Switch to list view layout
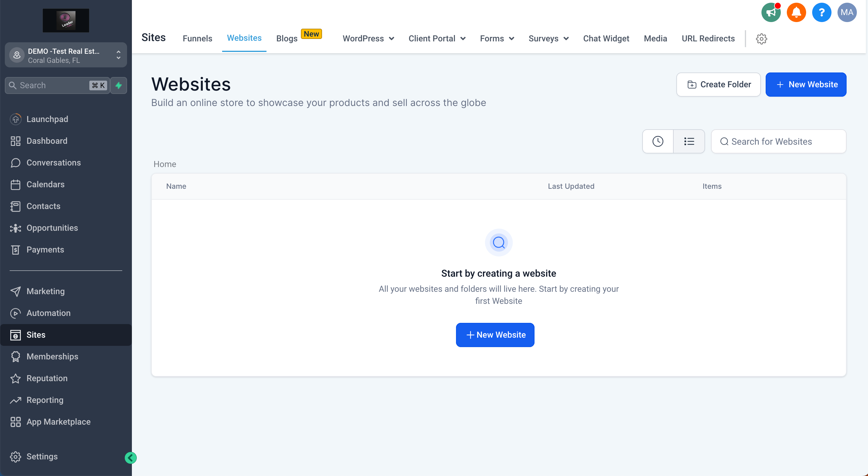 689,141
